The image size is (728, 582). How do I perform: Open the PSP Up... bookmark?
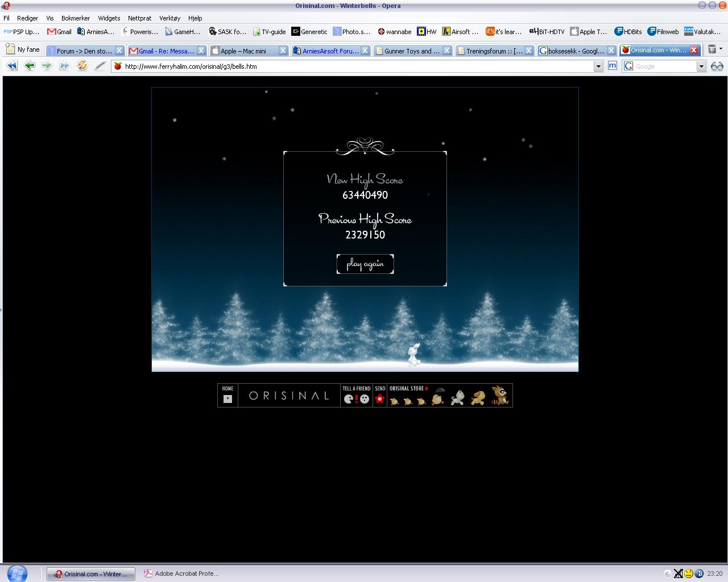point(22,32)
